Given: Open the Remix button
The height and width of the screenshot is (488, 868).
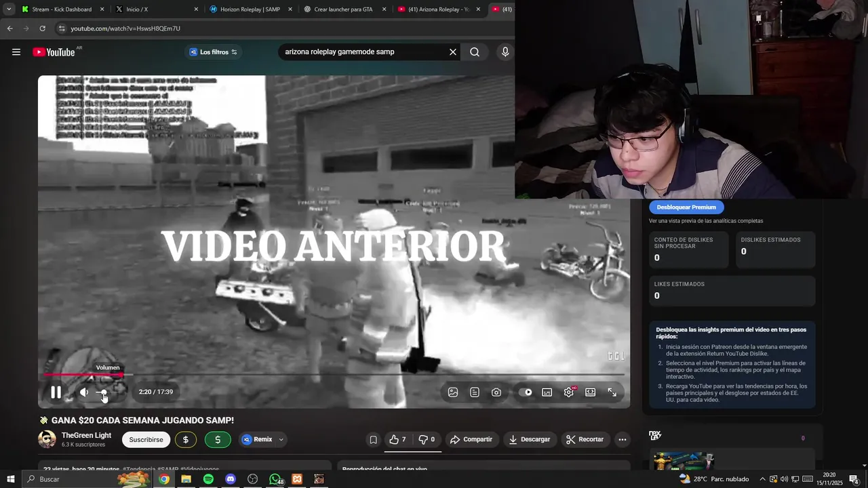Looking at the screenshot, I should (x=257, y=439).
